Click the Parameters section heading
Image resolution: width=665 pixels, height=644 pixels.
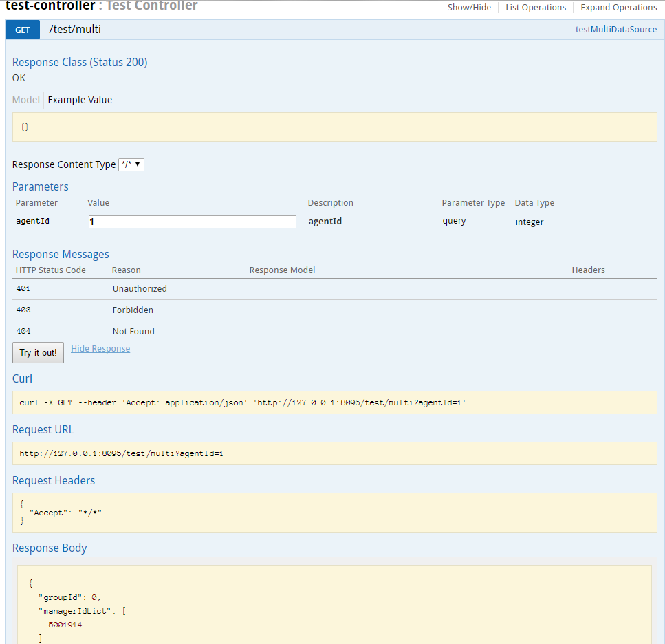[41, 186]
